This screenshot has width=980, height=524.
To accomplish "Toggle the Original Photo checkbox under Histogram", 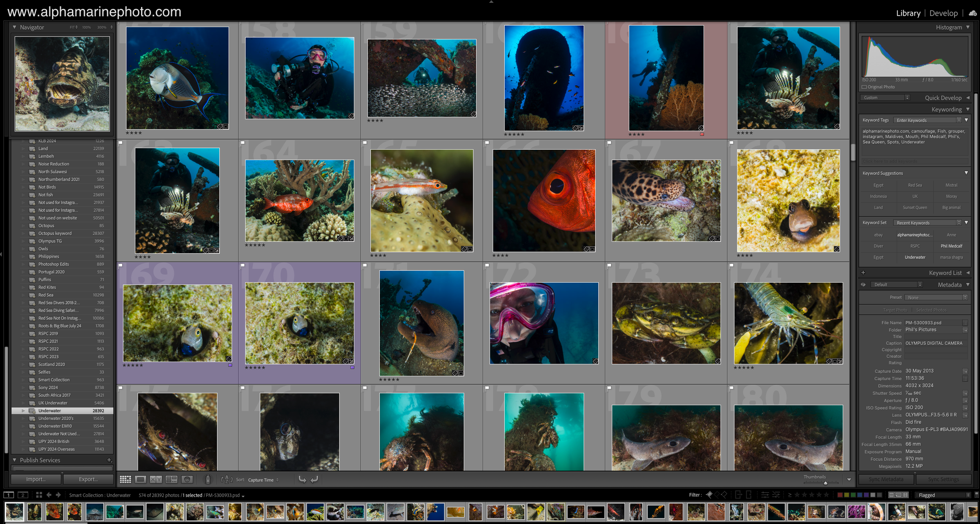I will coord(864,87).
